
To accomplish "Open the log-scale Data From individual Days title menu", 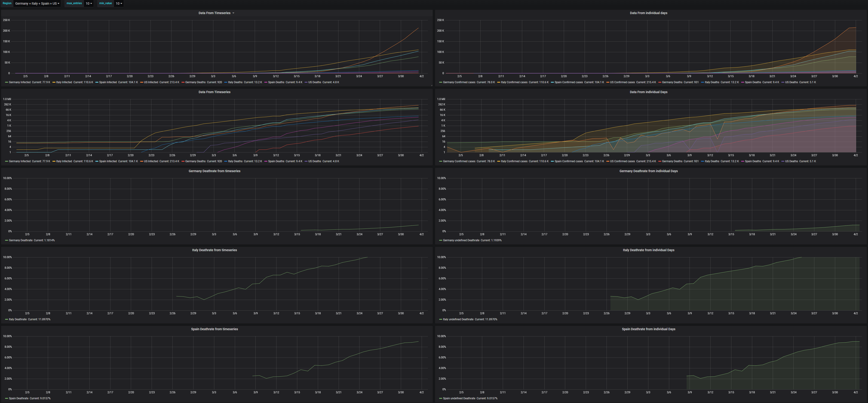I will point(648,92).
